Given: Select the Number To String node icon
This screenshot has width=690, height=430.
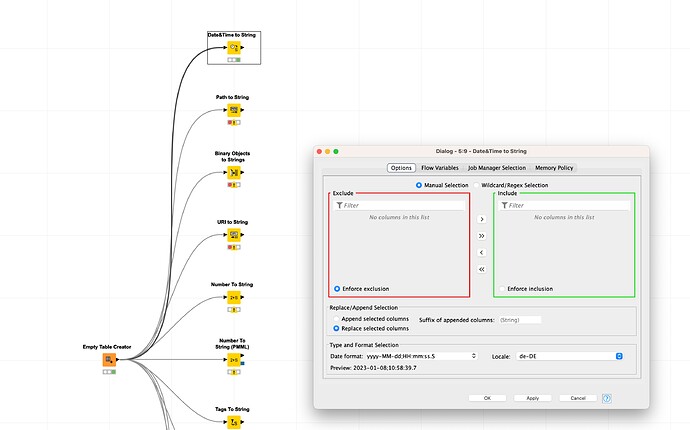Looking at the screenshot, I should pos(234,297).
